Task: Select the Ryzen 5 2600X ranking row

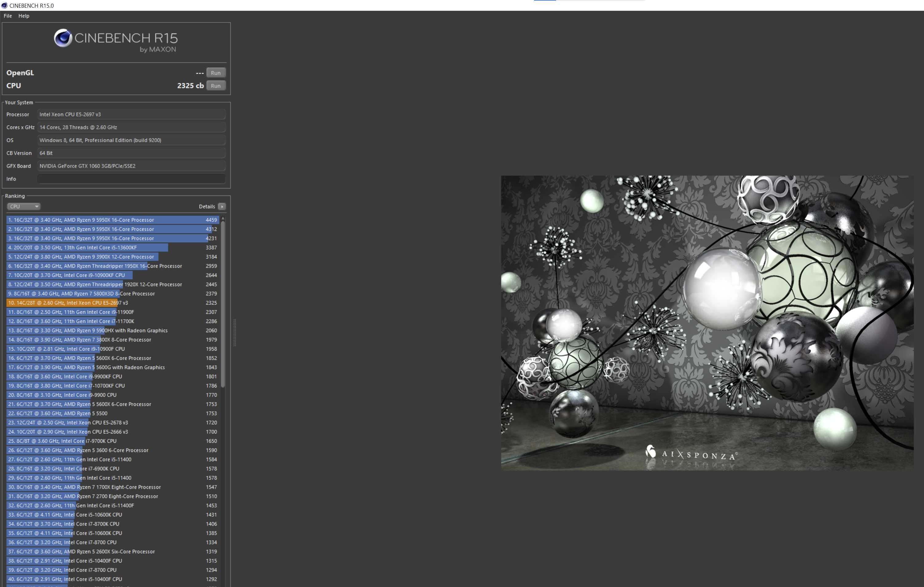Action: 113,551
